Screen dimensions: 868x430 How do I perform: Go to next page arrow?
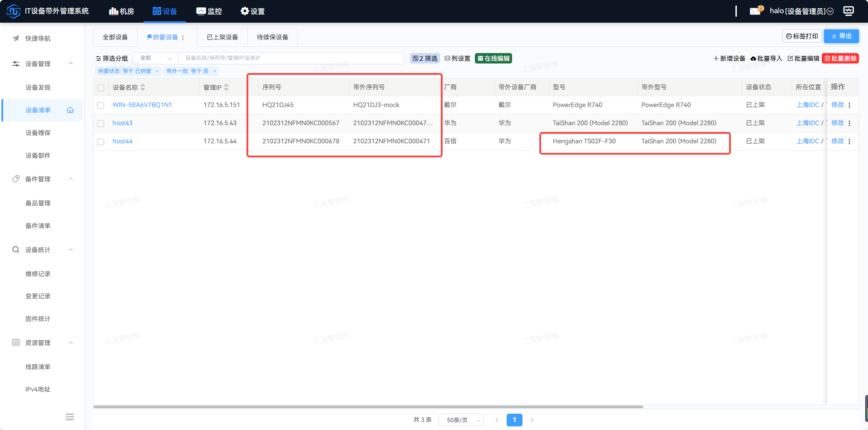[532, 420]
